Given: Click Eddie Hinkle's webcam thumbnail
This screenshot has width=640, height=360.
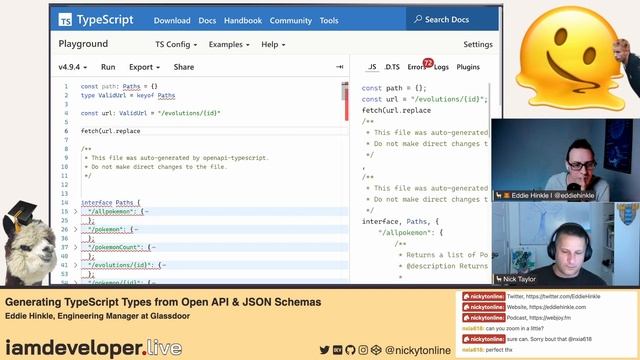Looking at the screenshot, I should [565, 160].
